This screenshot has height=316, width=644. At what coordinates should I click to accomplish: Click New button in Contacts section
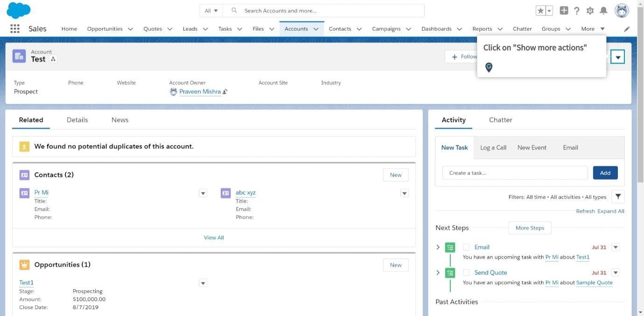(396, 175)
